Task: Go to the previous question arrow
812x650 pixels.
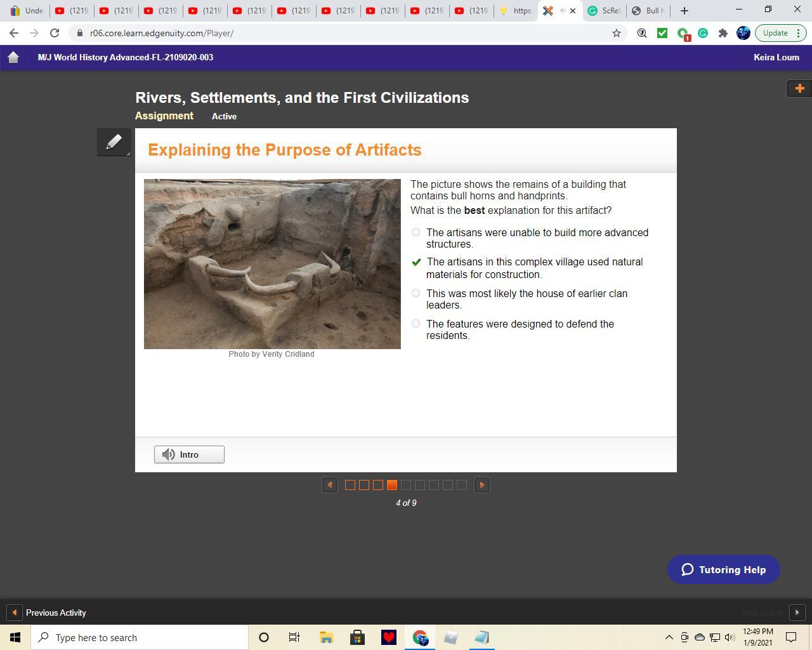Action: point(329,485)
